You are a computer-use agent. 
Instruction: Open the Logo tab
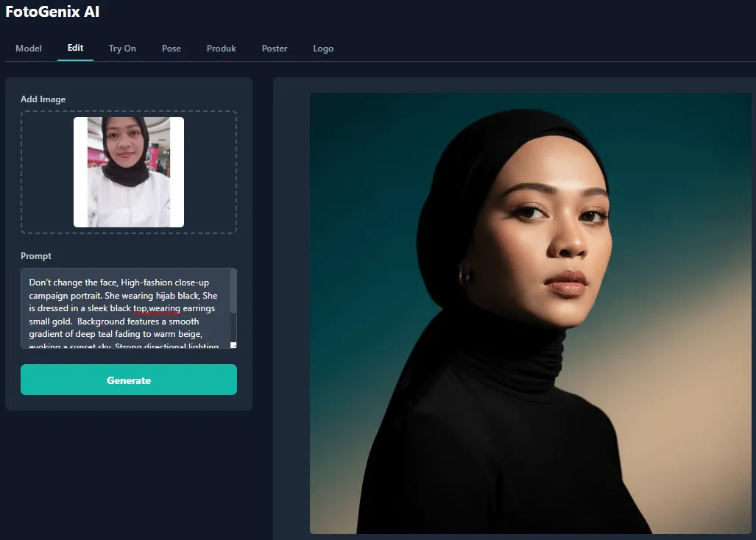[323, 48]
